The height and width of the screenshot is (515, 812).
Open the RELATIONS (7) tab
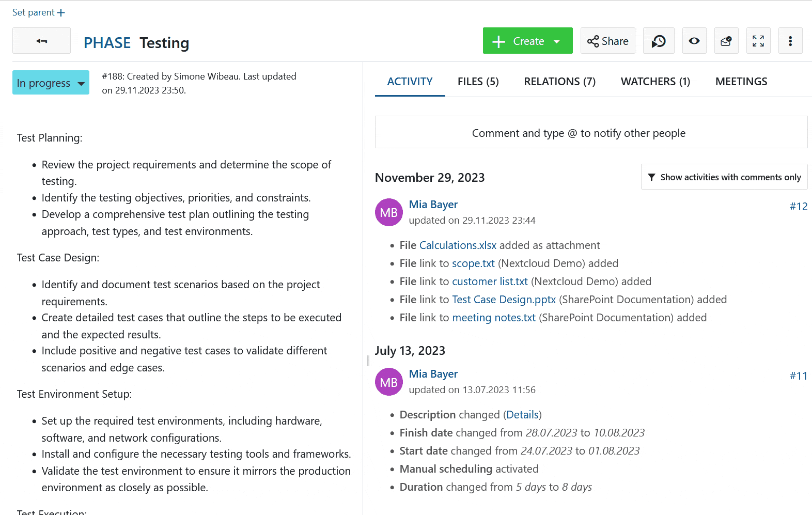click(x=559, y=82)
